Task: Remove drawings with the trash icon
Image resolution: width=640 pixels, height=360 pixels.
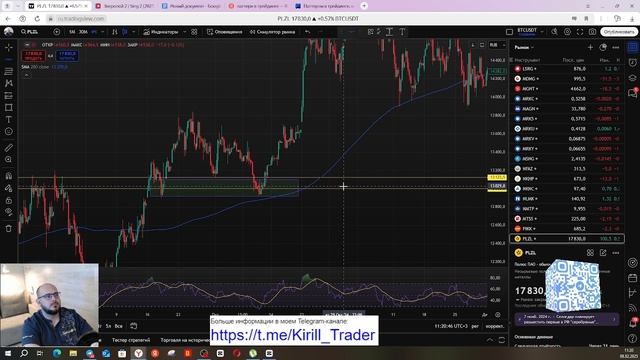Action: point(9,229)
